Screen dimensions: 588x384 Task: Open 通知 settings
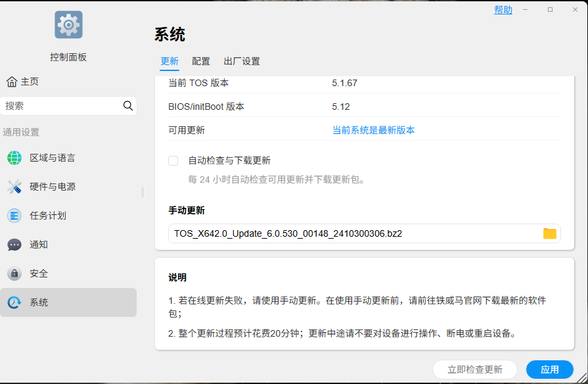coord(68,245)
